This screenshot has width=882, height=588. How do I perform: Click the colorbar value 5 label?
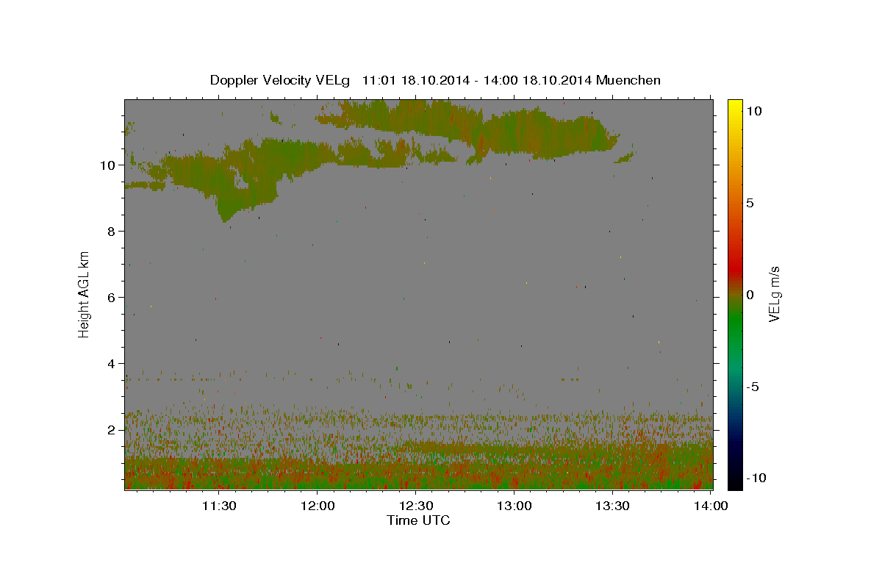click(750, 203)
